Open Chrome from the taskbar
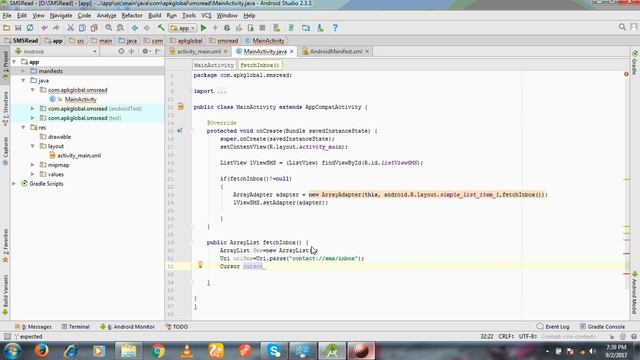640x360 pixels. (x=158, y=351)
